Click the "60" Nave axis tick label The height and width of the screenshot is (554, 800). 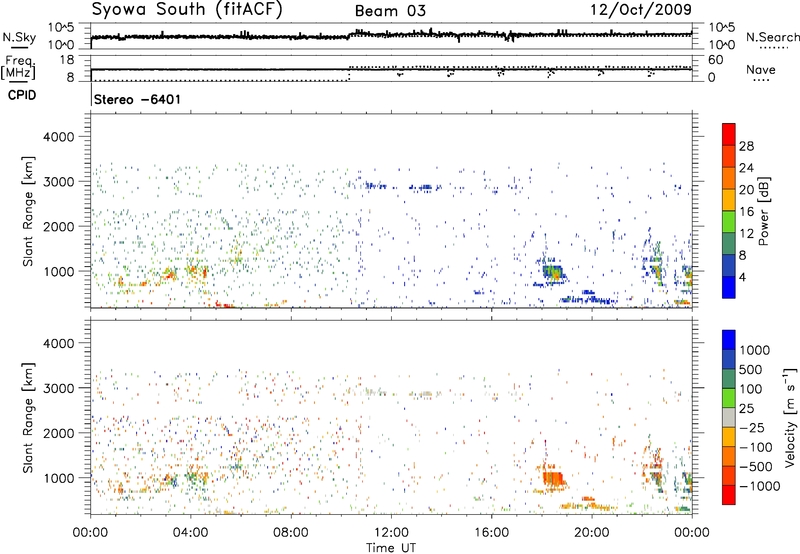(x=715, y=60)
